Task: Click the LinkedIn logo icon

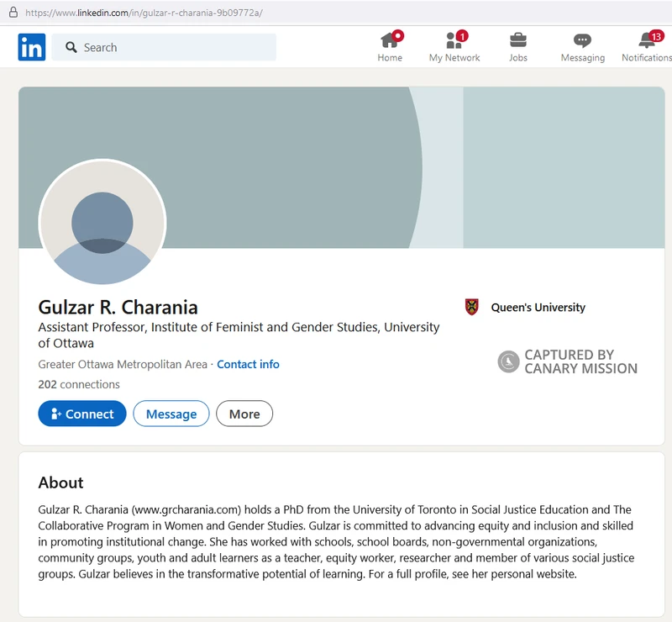Action: tap(32, 47)
